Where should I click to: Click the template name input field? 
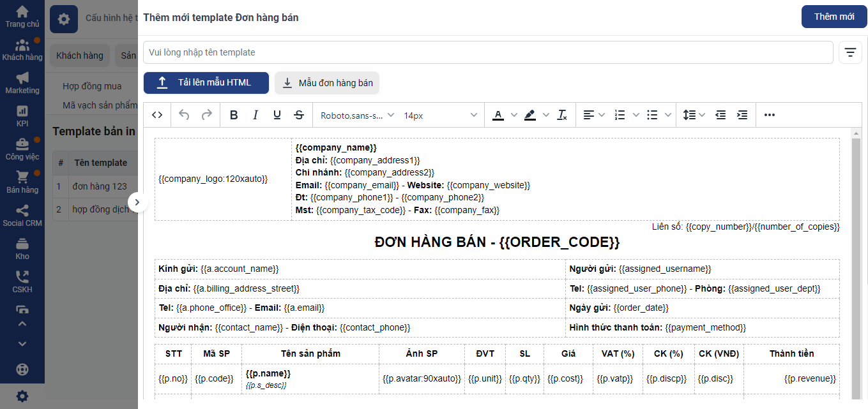pyautogui.click(x=488, y=52)
